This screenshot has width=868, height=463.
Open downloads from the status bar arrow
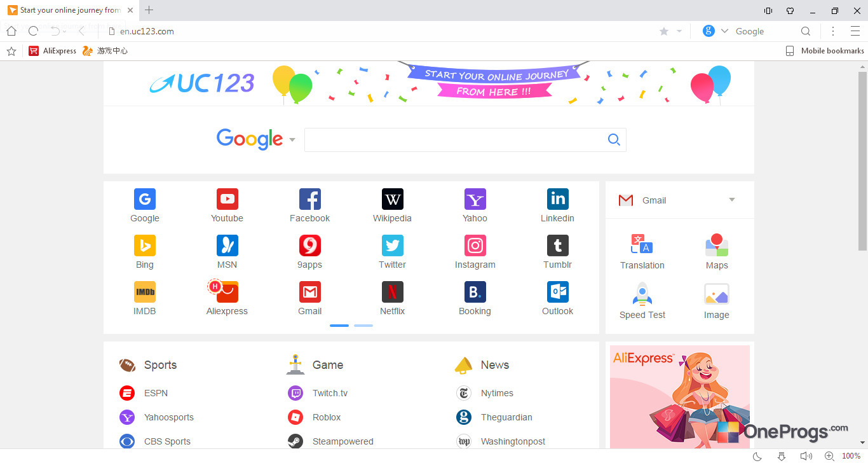(x=782, y=456)
